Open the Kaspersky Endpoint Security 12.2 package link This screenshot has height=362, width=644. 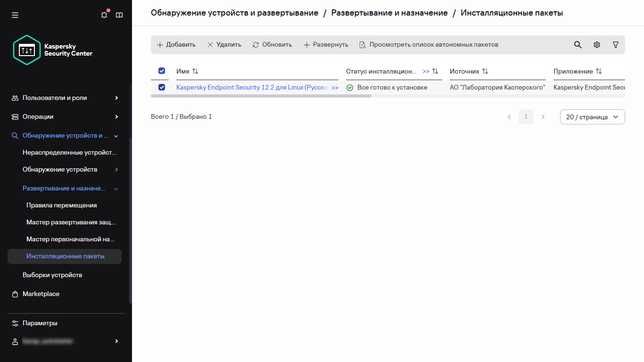point(250,87)
